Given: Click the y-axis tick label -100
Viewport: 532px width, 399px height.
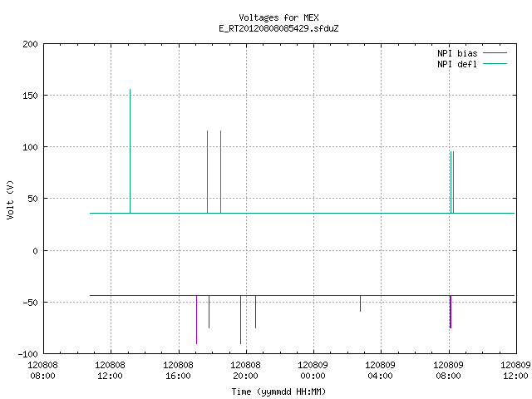Looking at the screenshot, I should click(x=27, y=354).
